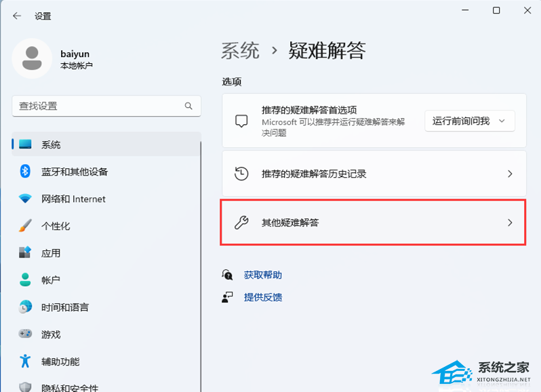Click the gaming controller icon
Viewport: 541px width, 392px height.
click(25, 334)
